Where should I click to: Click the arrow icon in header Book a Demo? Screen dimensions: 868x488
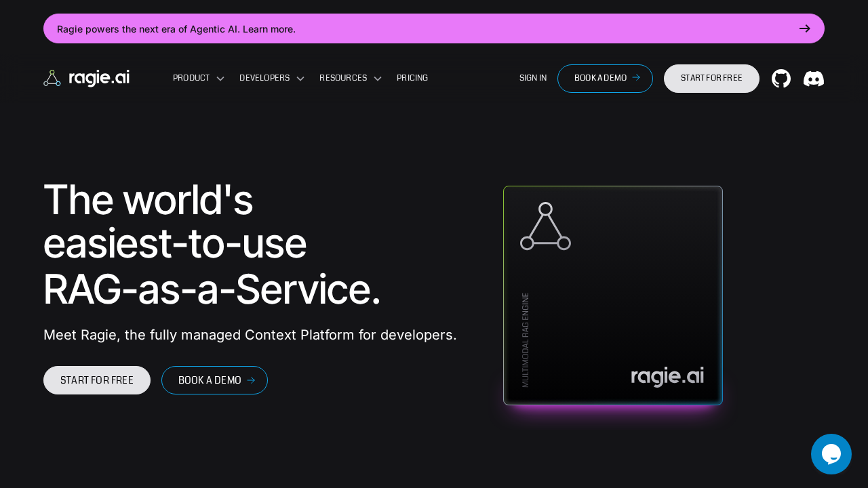pos(636,78)
